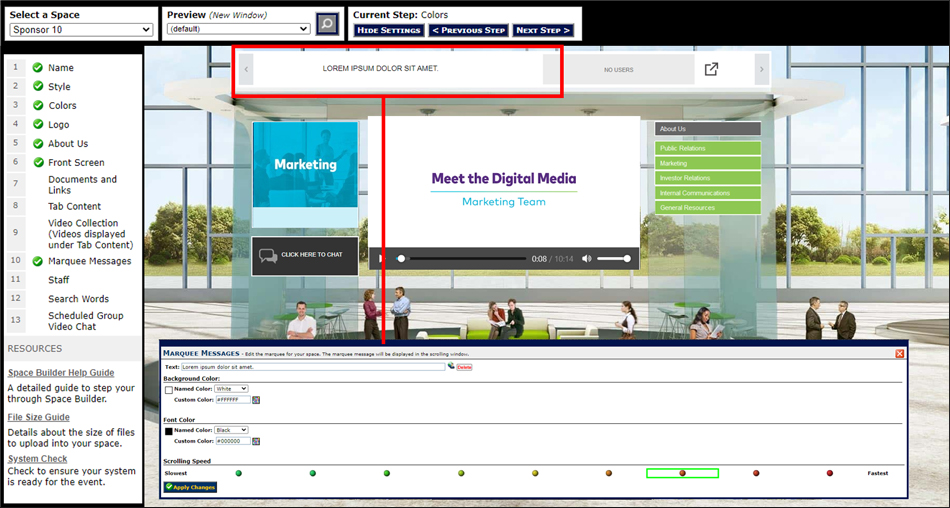Open the font custom color picker icon

coord(256,440)
